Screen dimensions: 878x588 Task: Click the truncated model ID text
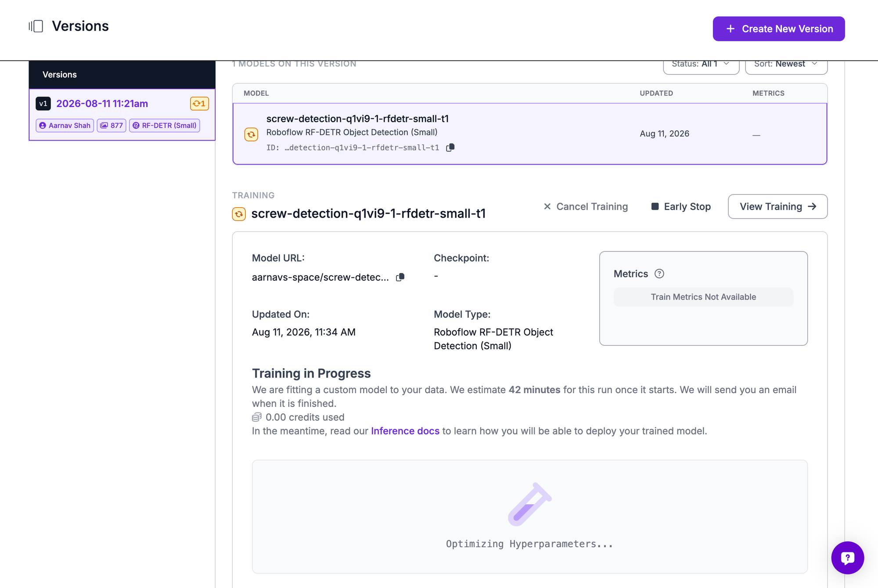click(x=362, y=148)
